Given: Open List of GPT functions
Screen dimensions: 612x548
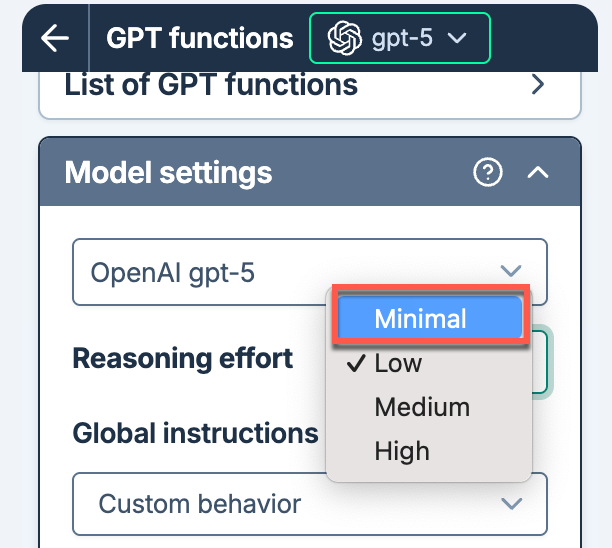Looking at the screenshot, I should pos(211,84).
